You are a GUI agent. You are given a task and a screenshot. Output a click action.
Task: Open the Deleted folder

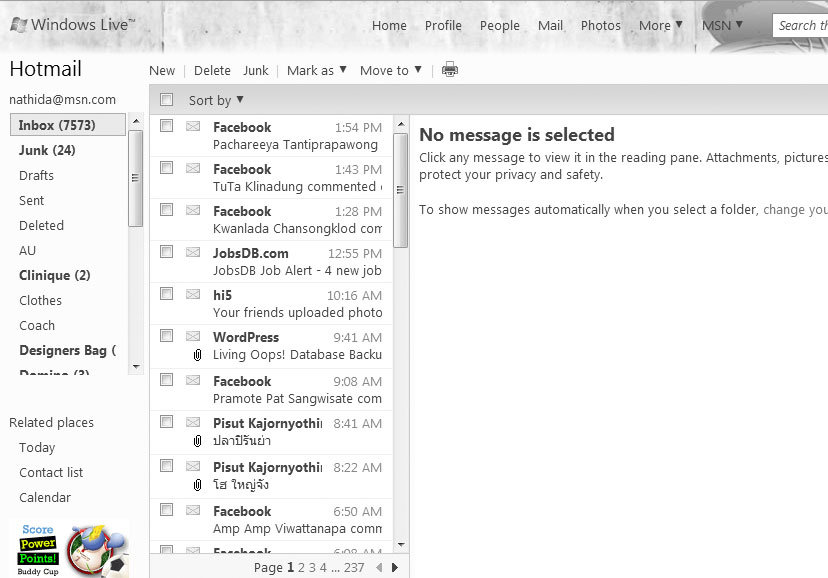(x=41, y=225)
